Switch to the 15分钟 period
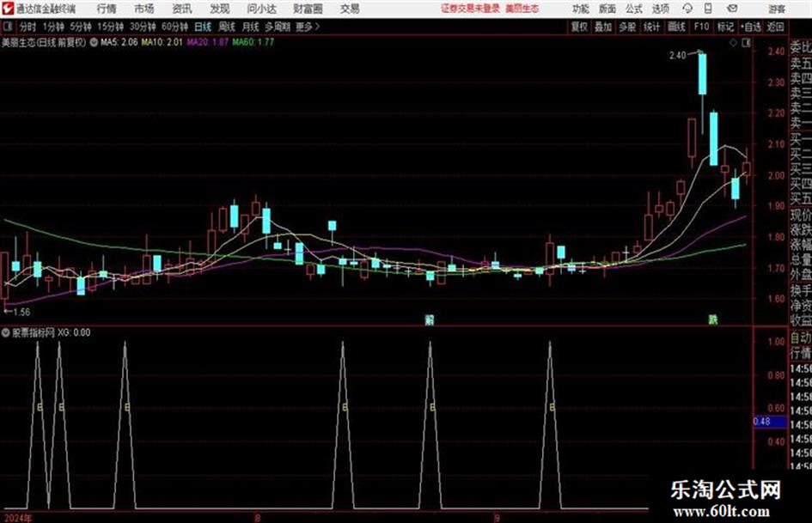This screenshot has height=523, width=812. pyautogui.click(x=111, y=27)
